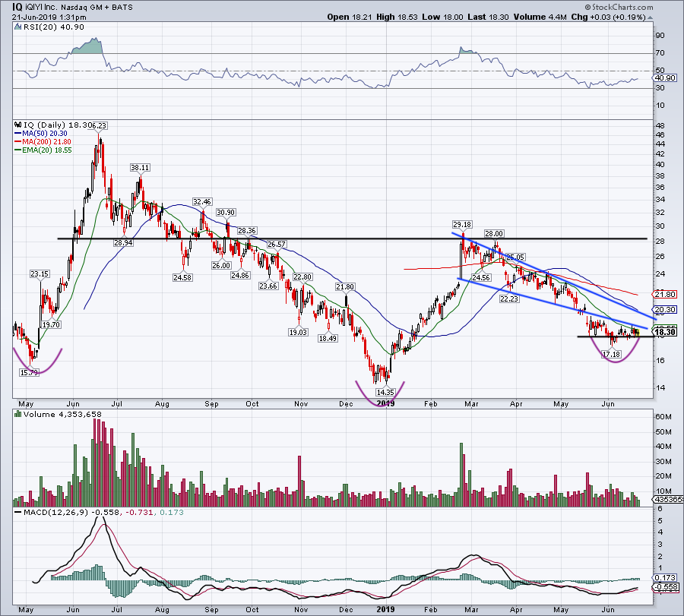Click the 22.80 price label
Screen dimensions: 684x616
(x=302, y=276)
